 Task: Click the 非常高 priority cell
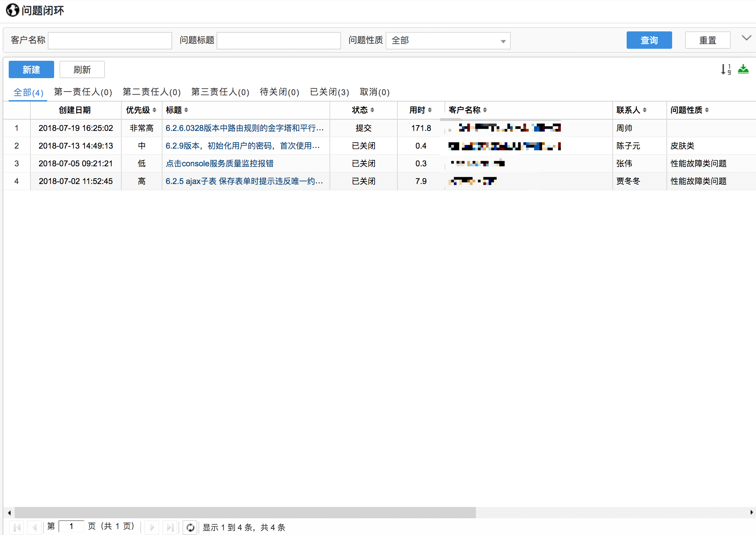click(142, 128)
